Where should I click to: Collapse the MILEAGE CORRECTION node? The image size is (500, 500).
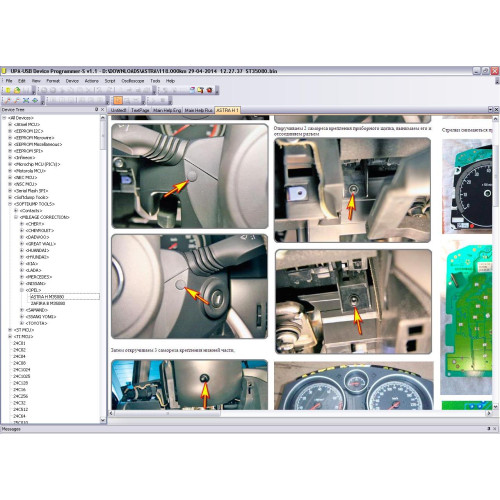[x=16, y=217]
